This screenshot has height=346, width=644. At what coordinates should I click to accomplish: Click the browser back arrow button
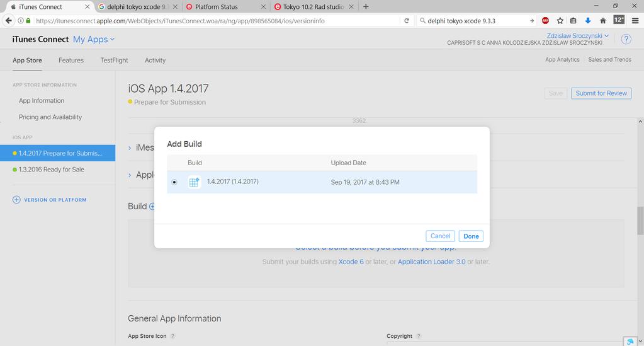point(9,21)
